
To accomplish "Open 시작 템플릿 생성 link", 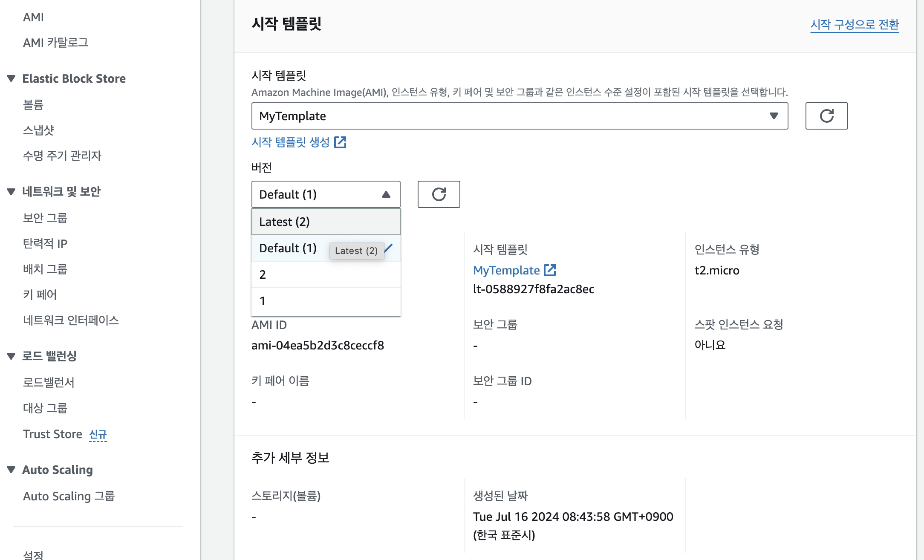I will point(290,142).
